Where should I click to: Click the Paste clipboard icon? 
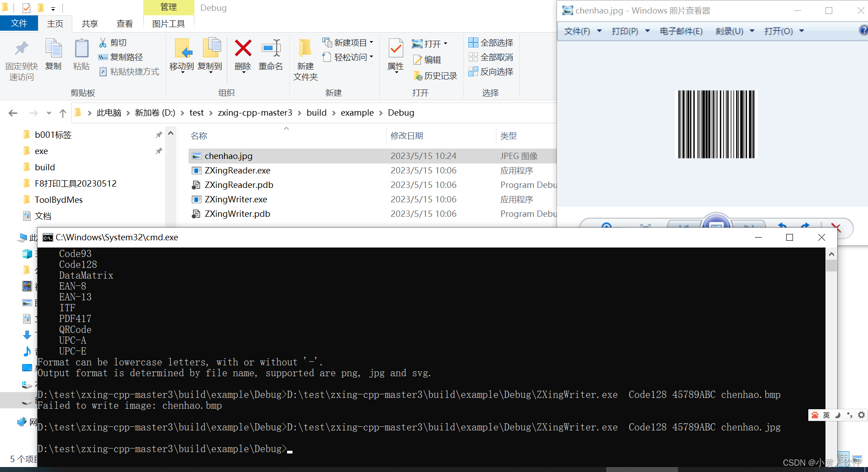point(81,49)
